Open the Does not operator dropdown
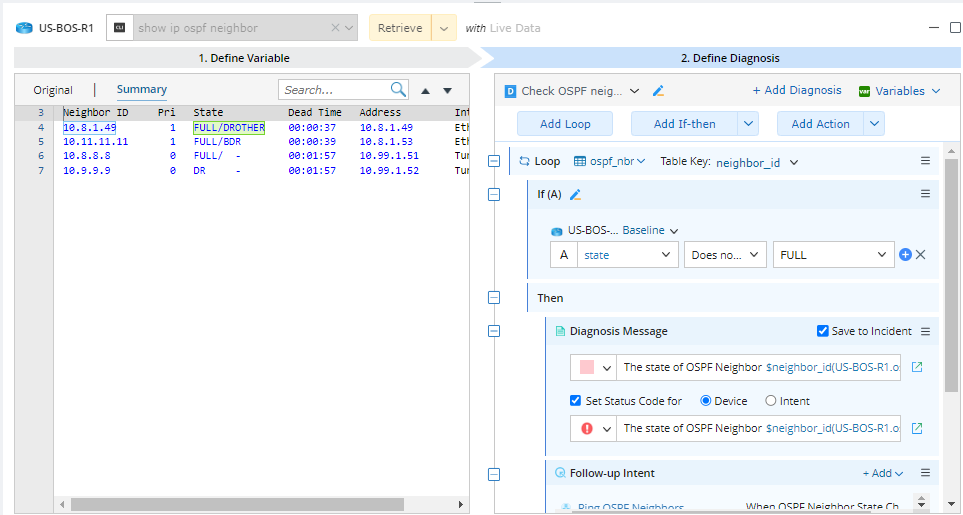 click(726, 255)
